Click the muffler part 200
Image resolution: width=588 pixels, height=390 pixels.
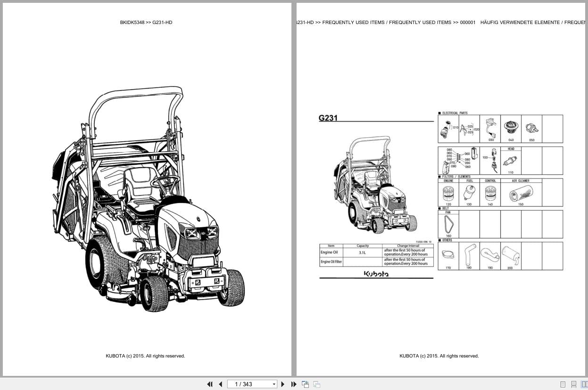(x=511, y=255)
